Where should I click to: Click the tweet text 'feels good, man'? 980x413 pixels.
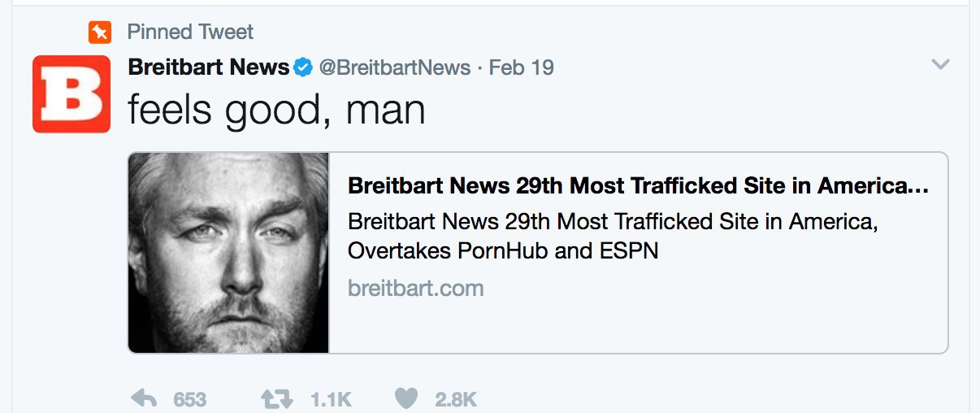pos(276,110)
